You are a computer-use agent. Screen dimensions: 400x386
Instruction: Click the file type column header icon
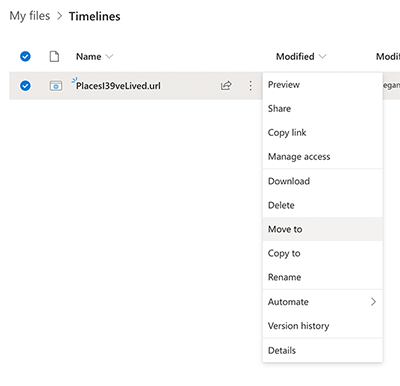tap(54, 56)
